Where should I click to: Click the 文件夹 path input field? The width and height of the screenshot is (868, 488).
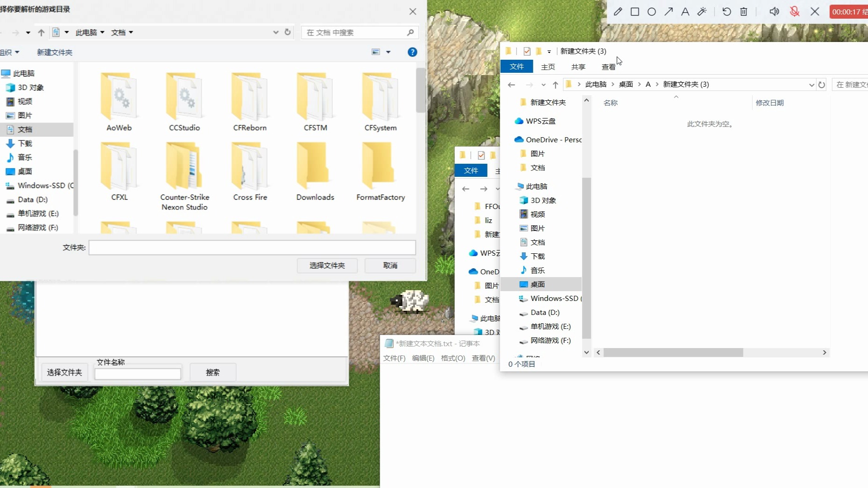click(x=252, y=248)
